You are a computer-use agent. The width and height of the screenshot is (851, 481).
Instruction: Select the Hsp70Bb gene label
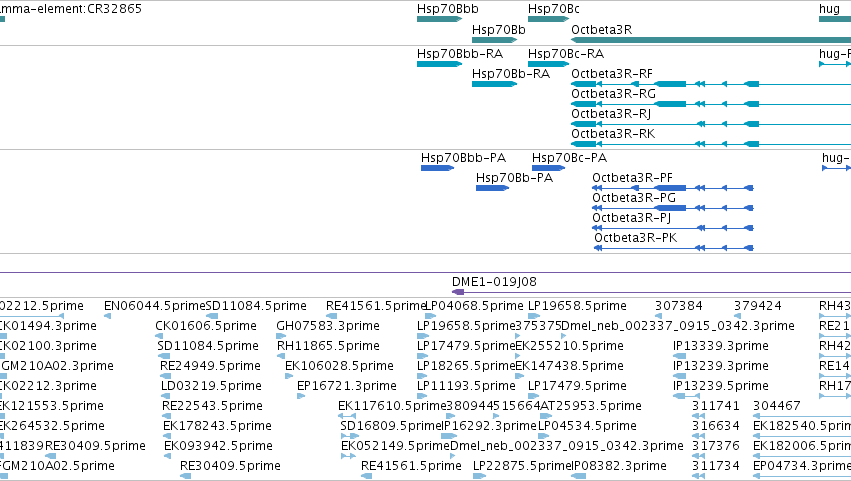[x=499, y=30]
